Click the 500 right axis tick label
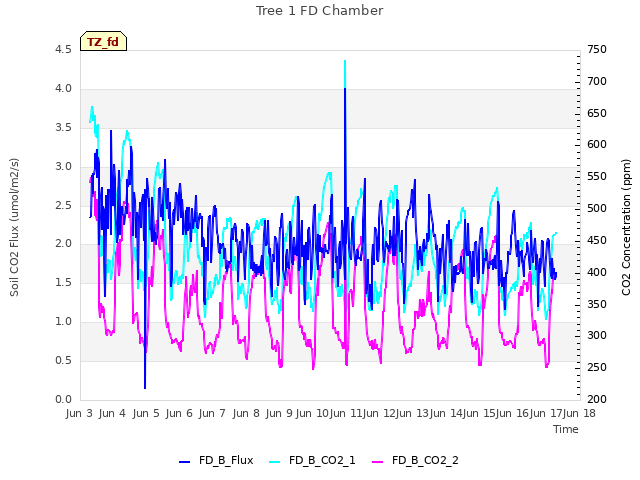This screenshot has width=640, height=480. pos(597,208)
